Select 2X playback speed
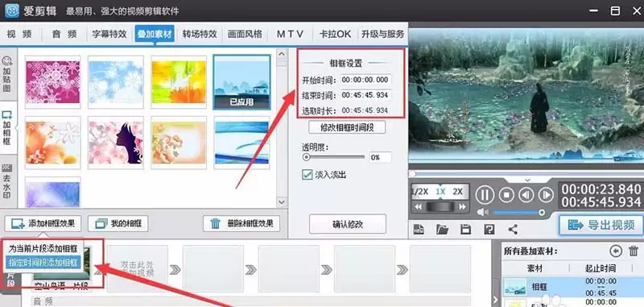Viewport: 644px width, 307px height. pos(457,192)
